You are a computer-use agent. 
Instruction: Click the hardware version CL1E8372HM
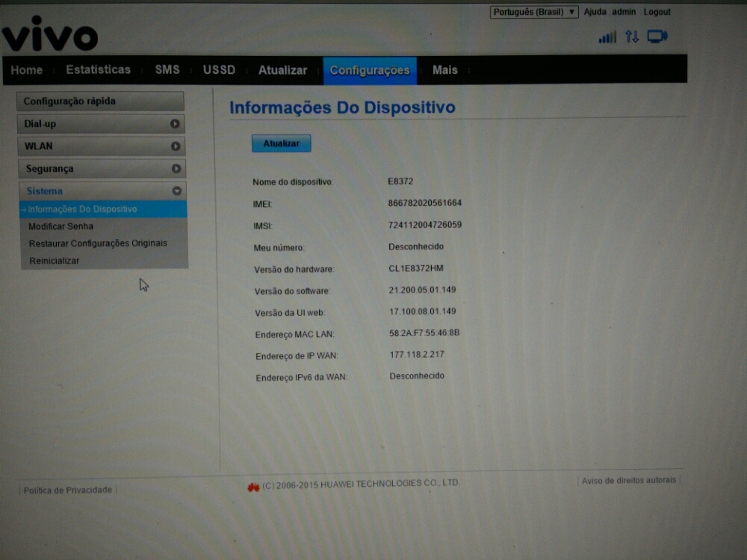coord(416,268)
